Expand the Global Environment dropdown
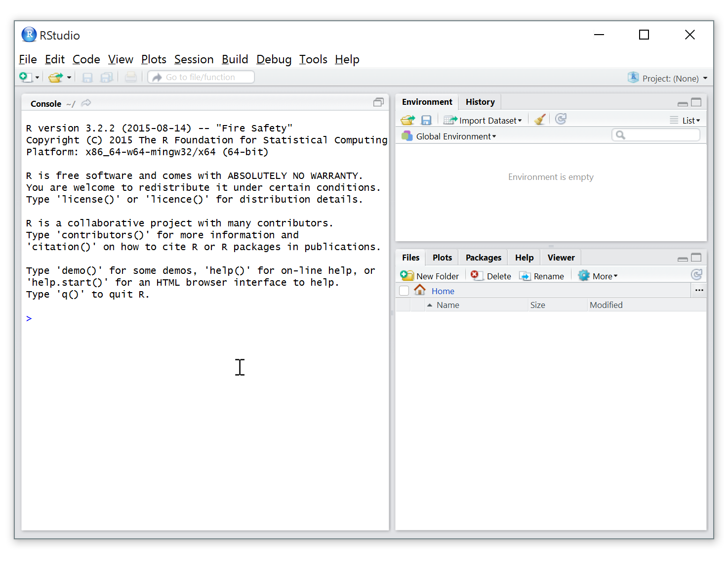 tap(449, 136)
